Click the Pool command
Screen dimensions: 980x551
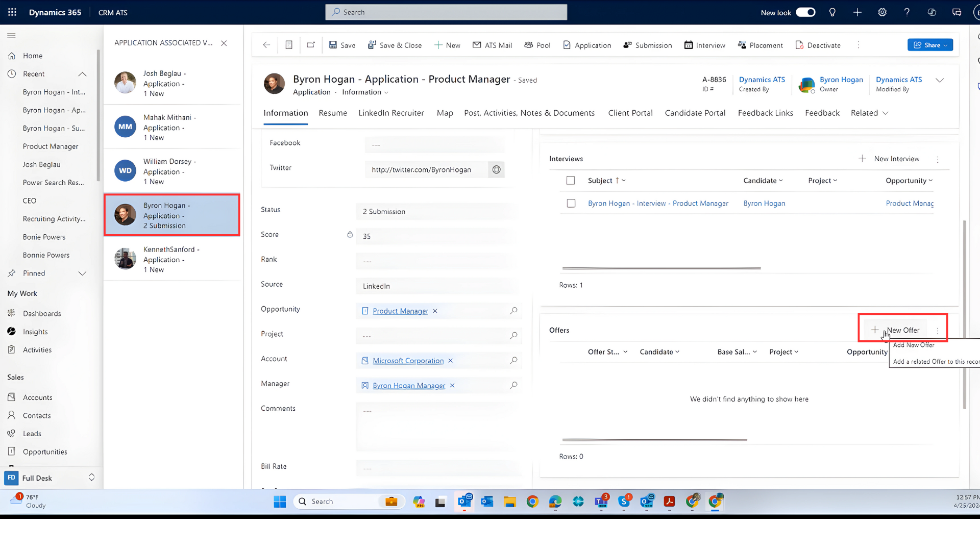(537, 45)
